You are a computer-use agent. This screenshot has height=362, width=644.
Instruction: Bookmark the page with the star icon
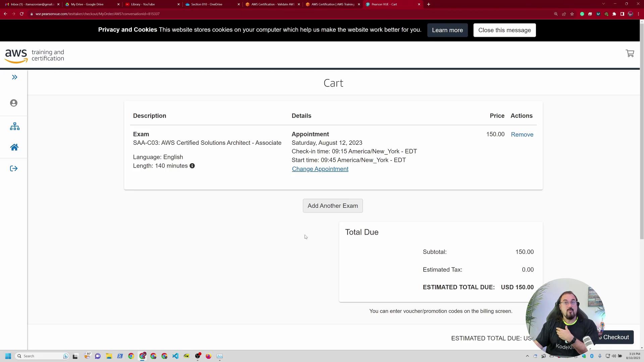click(x=572, y=14)
